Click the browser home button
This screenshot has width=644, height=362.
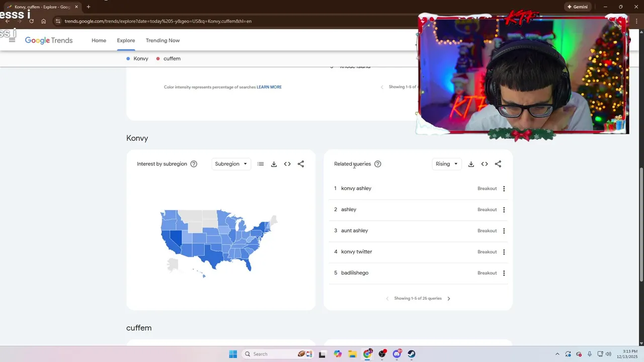pos(44,21)
